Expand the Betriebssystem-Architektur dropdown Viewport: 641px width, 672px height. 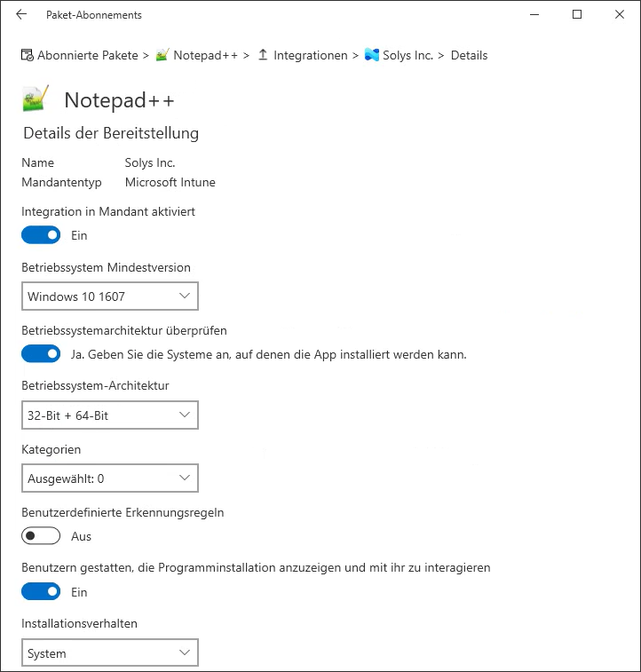109,415
